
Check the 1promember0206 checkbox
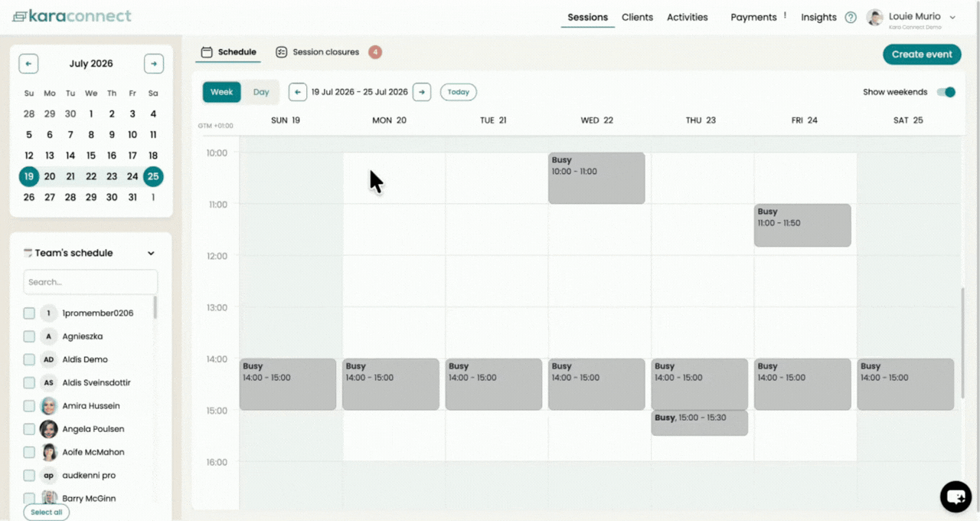[x=29, y=313]
